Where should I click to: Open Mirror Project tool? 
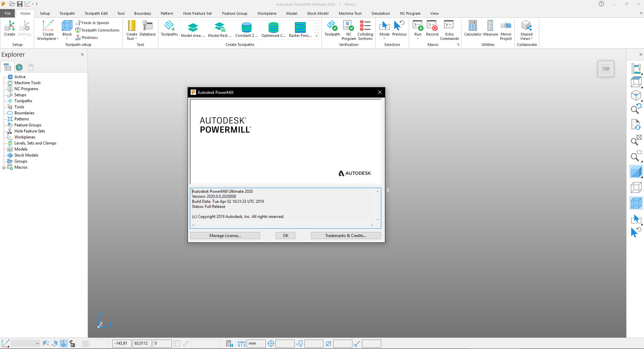click(x=506, y=30)
